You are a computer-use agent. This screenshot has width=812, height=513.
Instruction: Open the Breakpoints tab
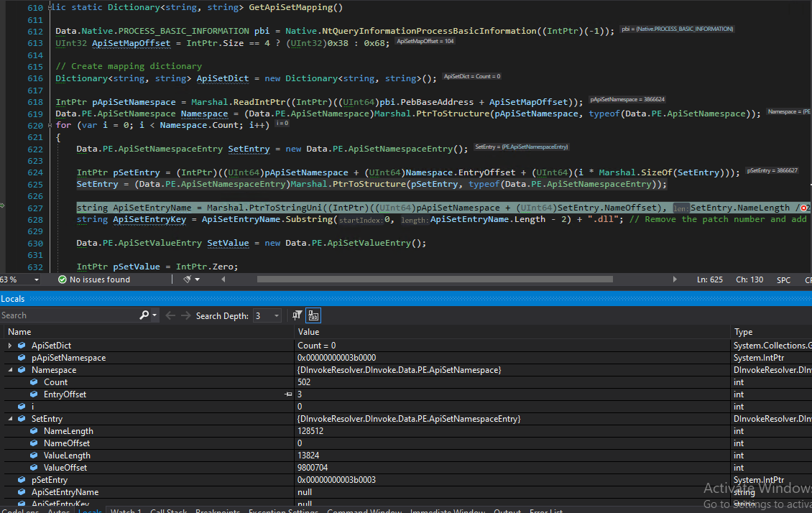pos(218,511)
